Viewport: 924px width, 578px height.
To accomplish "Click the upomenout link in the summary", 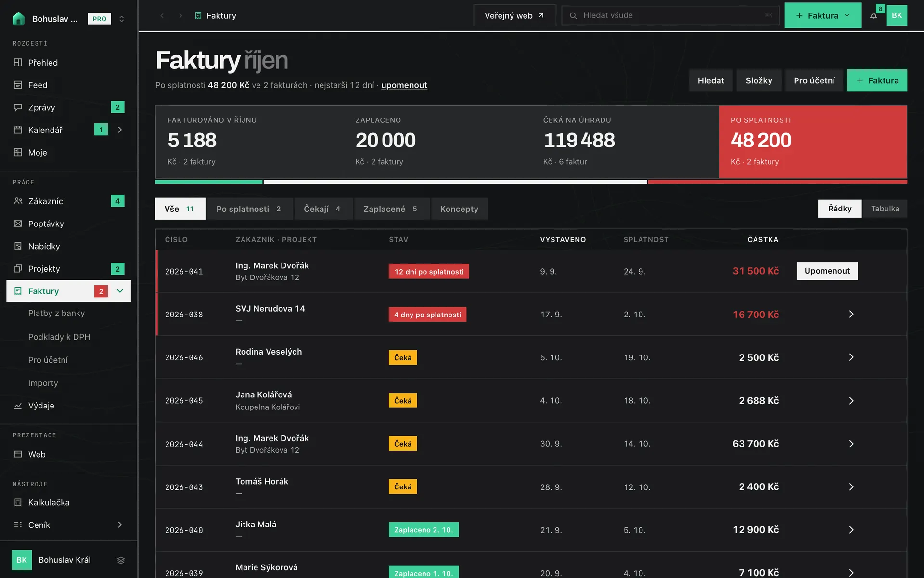I will [x=404, y=85].
